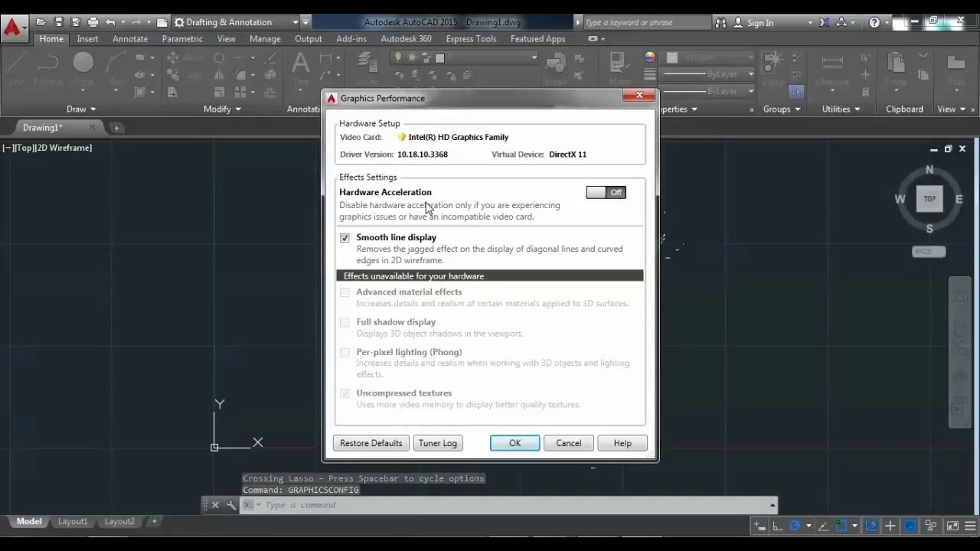Toggle the Hardware Acceleration Off switch
The width and height of the screenshot is (980, 551).
pos(606,192)
